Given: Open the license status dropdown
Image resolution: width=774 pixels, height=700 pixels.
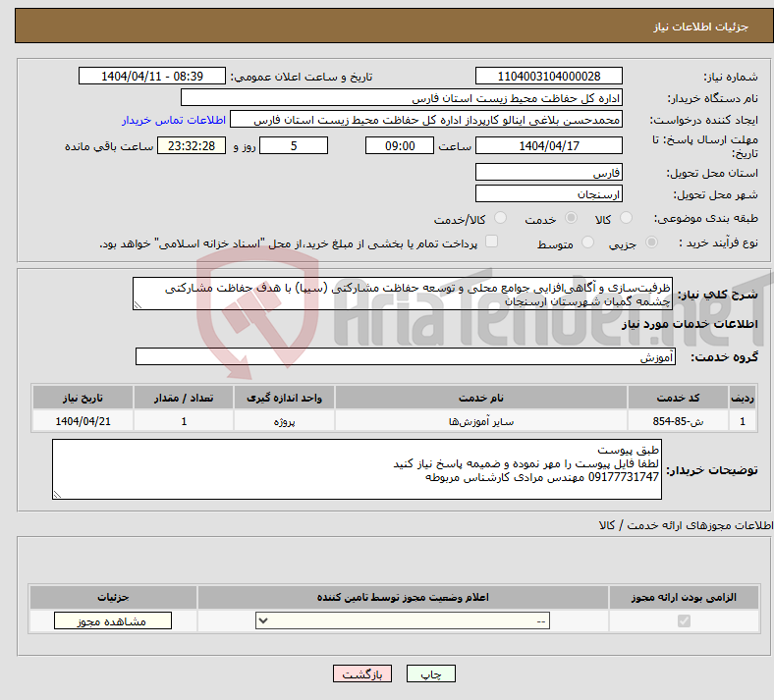Looking at the screenshot, I should click(x=403, y=620).
